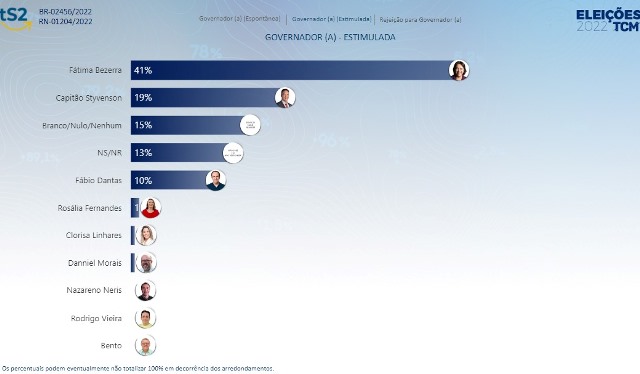Click the Eleições 2022 TCM logo
Viewport: 640px width, 374px height.
click(x=608, y=21)
